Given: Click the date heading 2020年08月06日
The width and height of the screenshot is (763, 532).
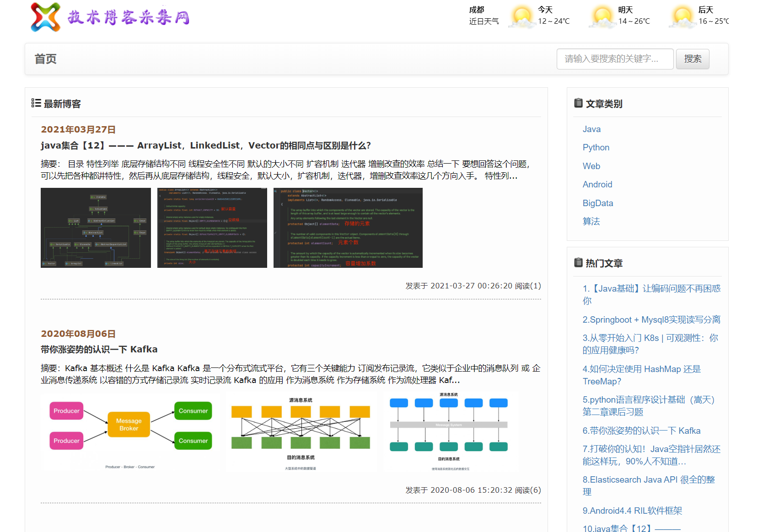Looking at the screenshot, I should coord(78,334).
